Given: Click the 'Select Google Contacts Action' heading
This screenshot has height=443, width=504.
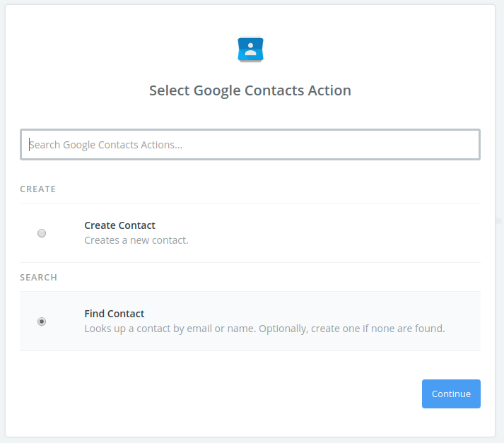Looking at the screenshot, I should point(250,90).
